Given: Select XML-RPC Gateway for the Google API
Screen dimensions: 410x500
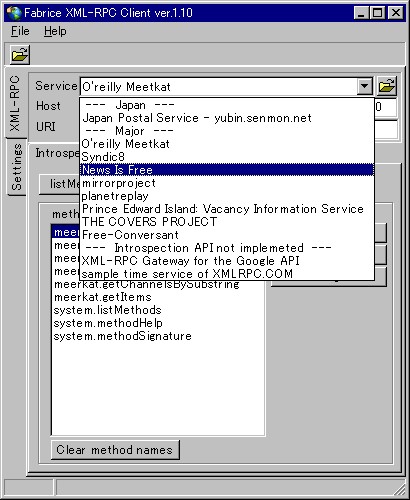Looking at the screenshot, I should (x=227, y=261).
